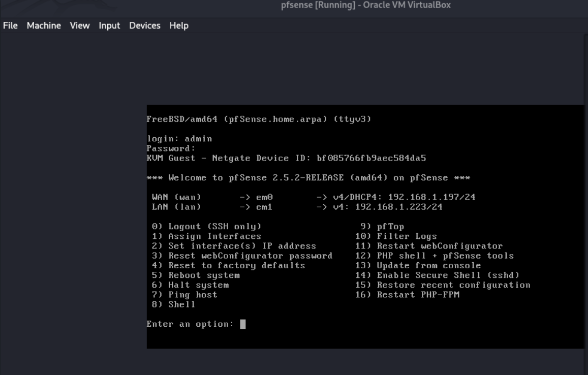Click the LAN (lan) interface row
This screenshot has width=588, height=375.
[297, 207]
